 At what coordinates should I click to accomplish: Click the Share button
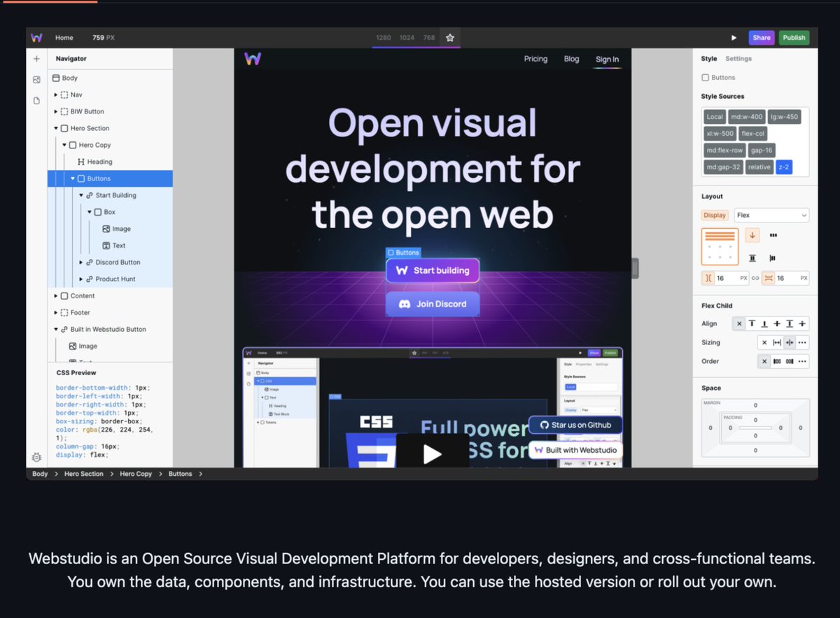tap(762, 38)
